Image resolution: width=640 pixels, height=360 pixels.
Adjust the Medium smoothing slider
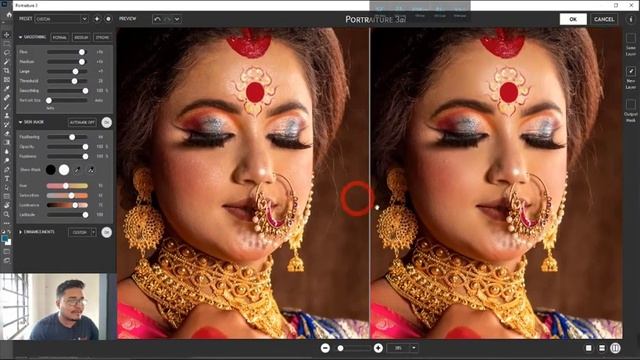[67, 62]
